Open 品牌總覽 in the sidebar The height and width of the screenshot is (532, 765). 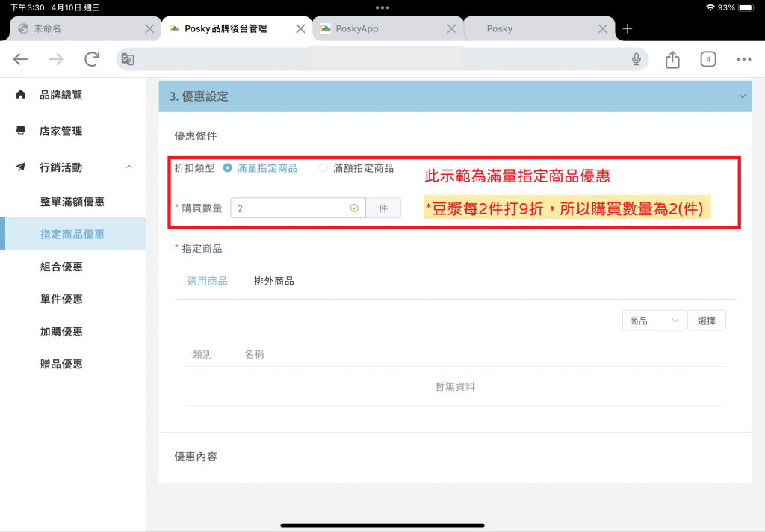61,95
